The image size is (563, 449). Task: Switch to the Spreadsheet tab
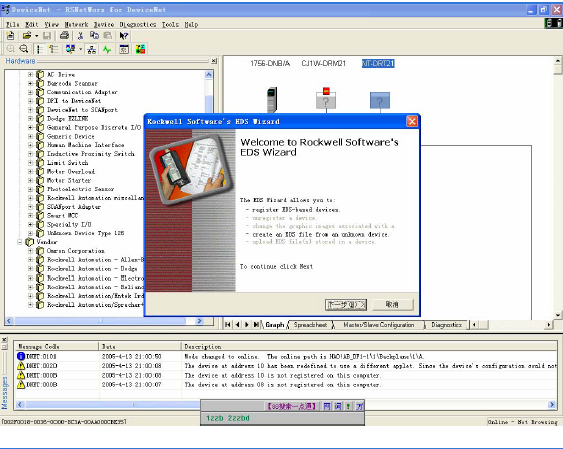coord(310,325)
